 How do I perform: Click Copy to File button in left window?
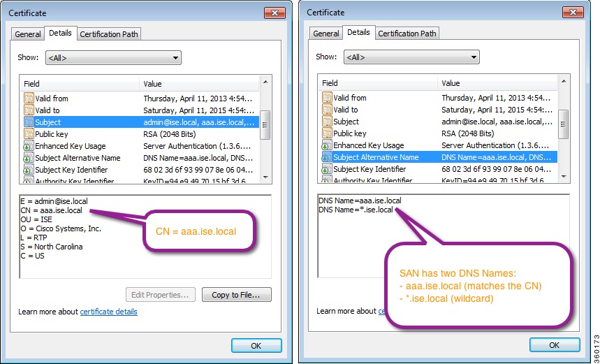tap(237, 295)
